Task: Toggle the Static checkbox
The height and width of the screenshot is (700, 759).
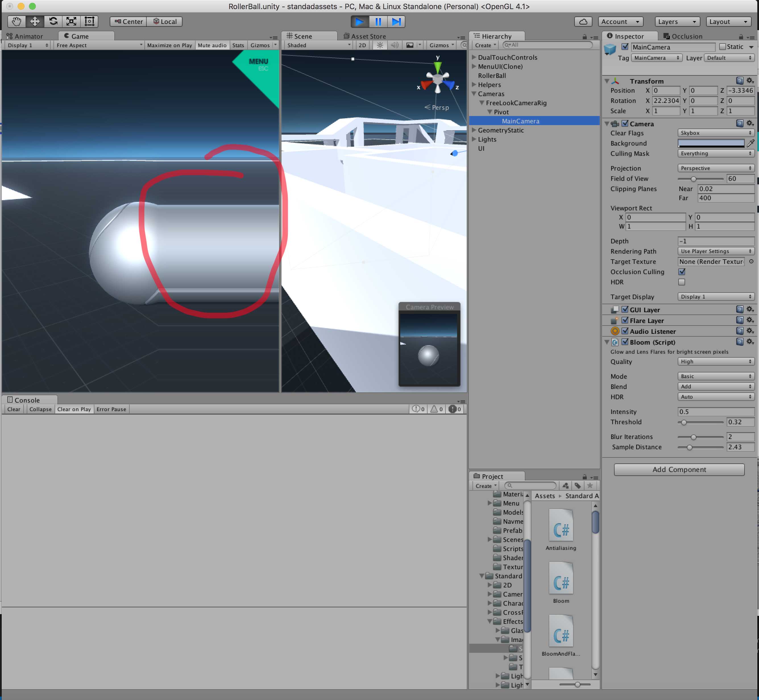Action: coord(723,47)
